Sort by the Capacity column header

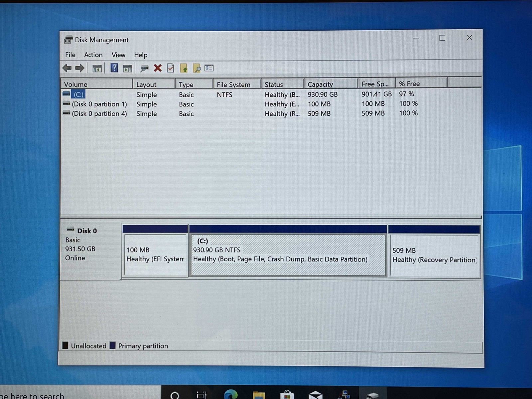click(331, 84)
